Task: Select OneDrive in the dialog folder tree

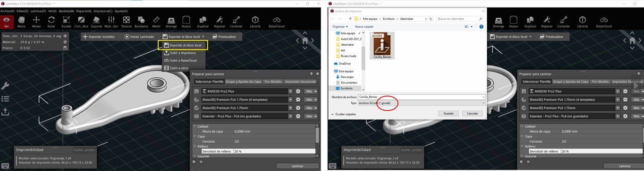Action: tap(344, 64)
